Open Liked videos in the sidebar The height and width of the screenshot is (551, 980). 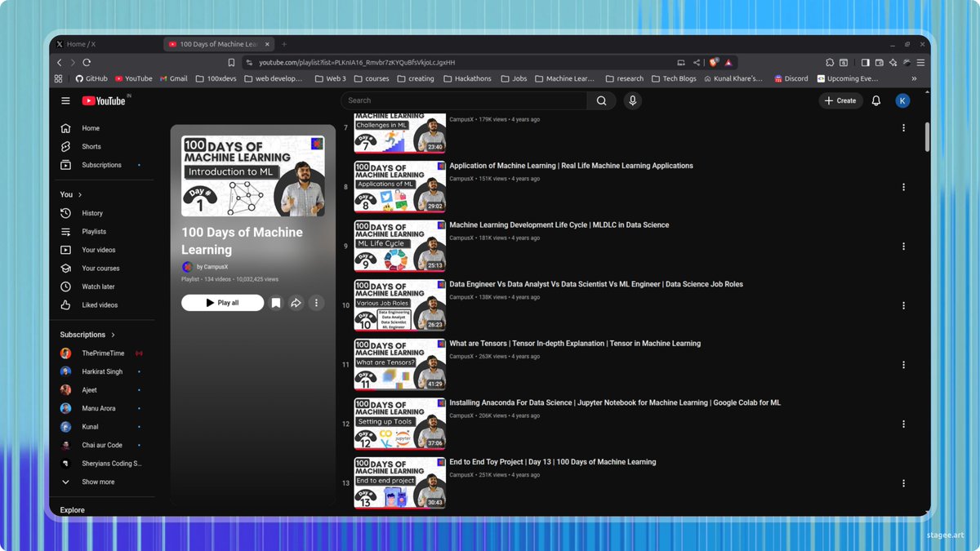pyautogui.click(x=100, y=305)
